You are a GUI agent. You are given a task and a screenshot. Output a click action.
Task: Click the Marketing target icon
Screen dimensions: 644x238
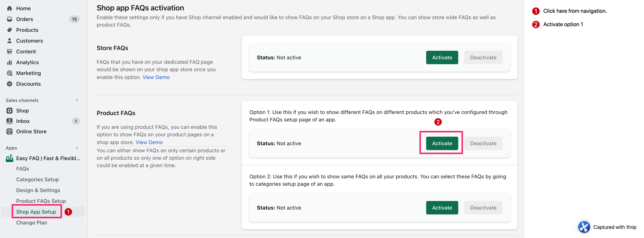pos(10,73)
